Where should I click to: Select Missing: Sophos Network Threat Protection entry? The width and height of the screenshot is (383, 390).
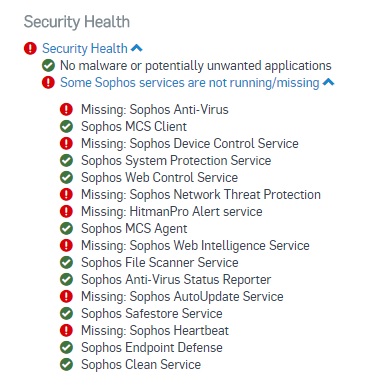coord(201,194)
